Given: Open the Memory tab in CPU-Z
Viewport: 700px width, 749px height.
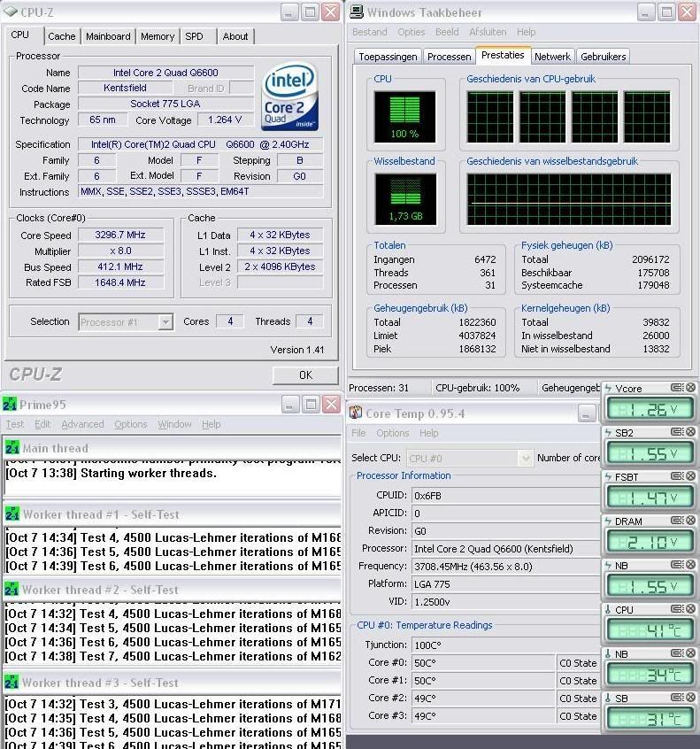Looking at the screenshot, I should [158, 36].
